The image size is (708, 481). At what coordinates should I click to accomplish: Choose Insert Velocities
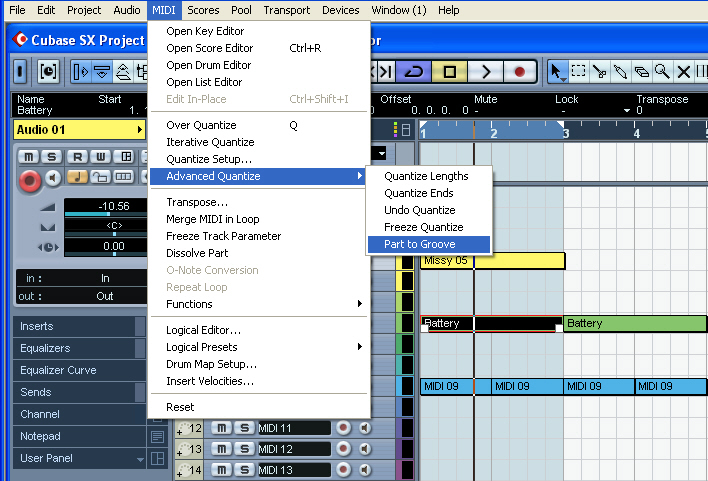tap(259, 381)
